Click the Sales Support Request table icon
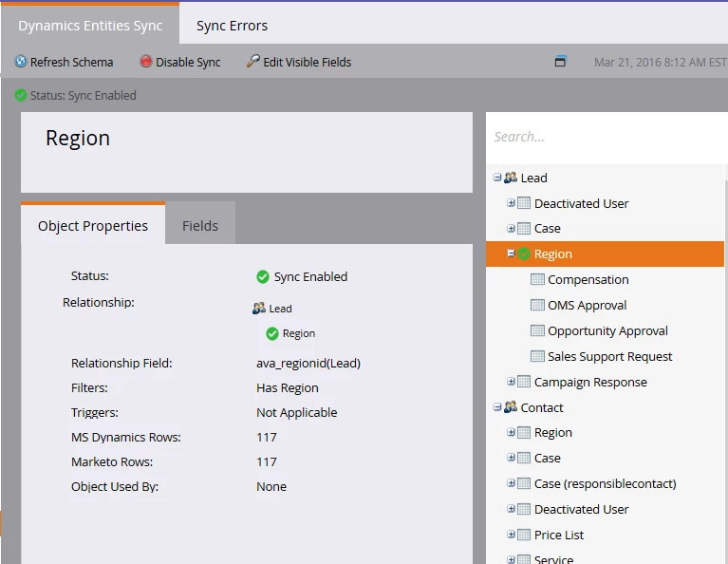This screenshot has width=728, height=564. point(537,356)
